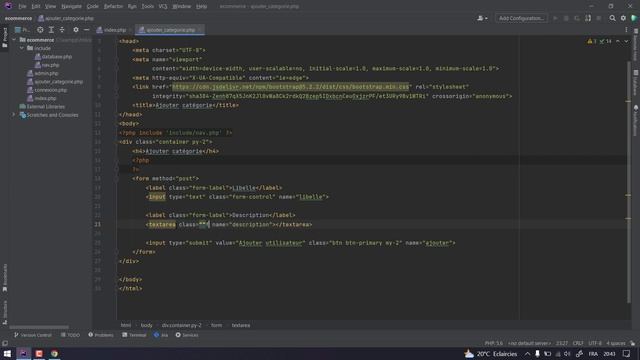Screen dimensions: 640x360
Task: Click the red recorder app taskbar icon
Action: point(39,353)
